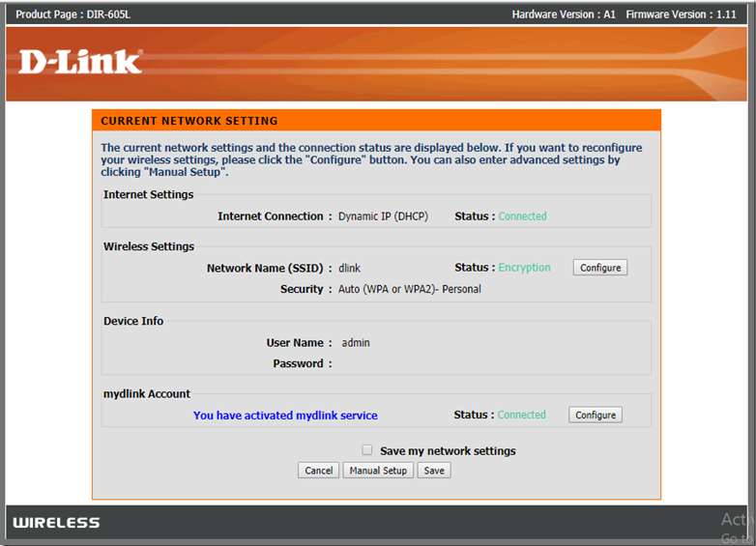This screenshot has width=756, height=546.
Task: Click the Dynamic IP (DHCP) connection value
Action: pos(383,216)
